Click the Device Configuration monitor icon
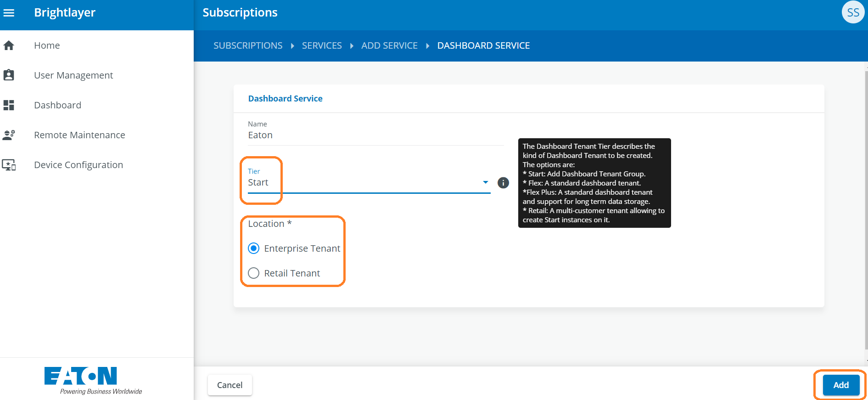Screen dimensions: 868x400 tap(9, 165)
